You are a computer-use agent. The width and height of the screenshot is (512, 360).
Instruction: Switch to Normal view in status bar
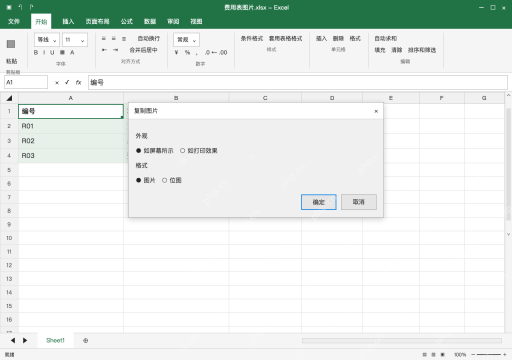424,354
